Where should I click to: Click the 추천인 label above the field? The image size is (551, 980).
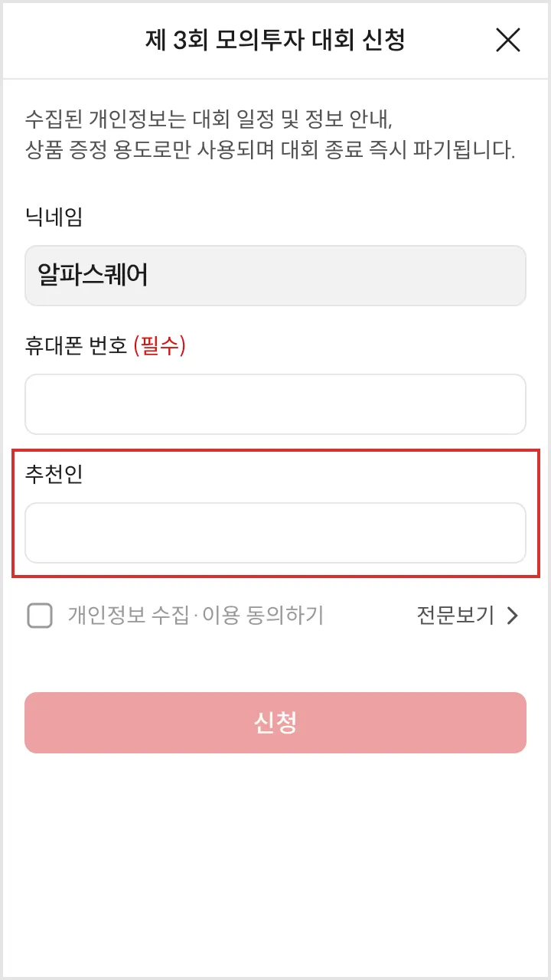[x=54, y=475]
